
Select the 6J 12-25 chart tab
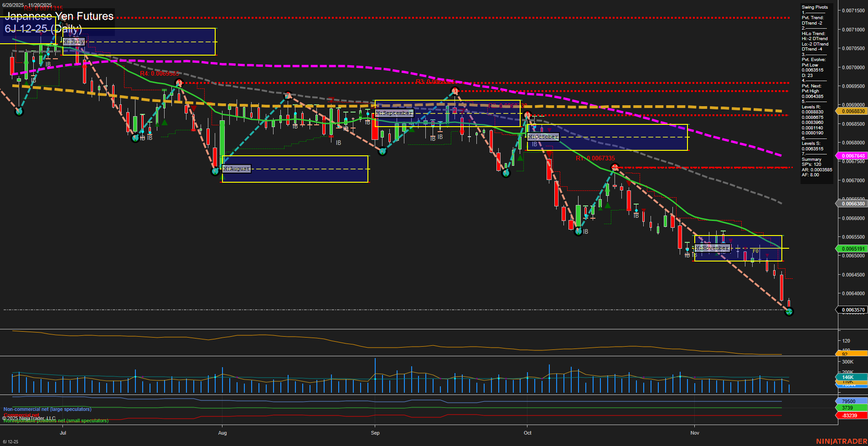[11, 441]
